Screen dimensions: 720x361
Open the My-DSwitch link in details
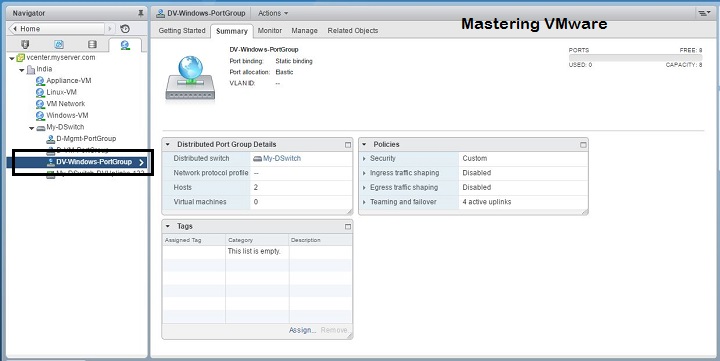[x=282, y=158]
